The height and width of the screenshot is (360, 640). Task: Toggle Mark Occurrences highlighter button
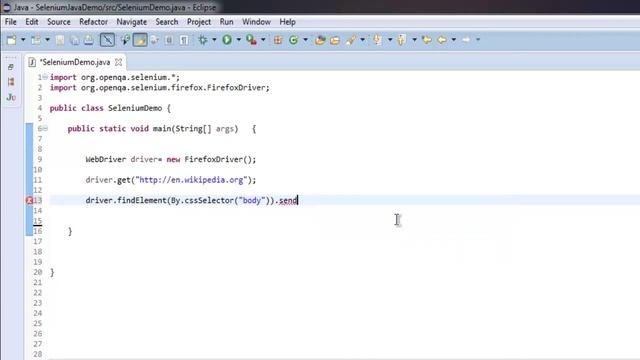[x=140, y=40]
